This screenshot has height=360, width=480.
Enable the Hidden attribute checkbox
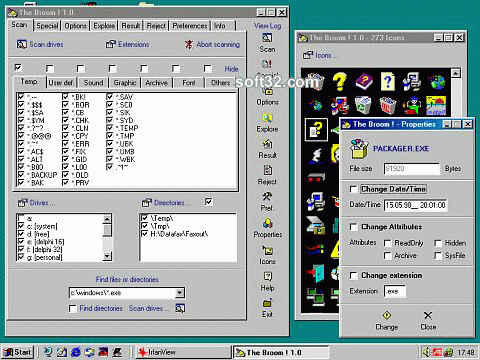[x=438, y=243]
